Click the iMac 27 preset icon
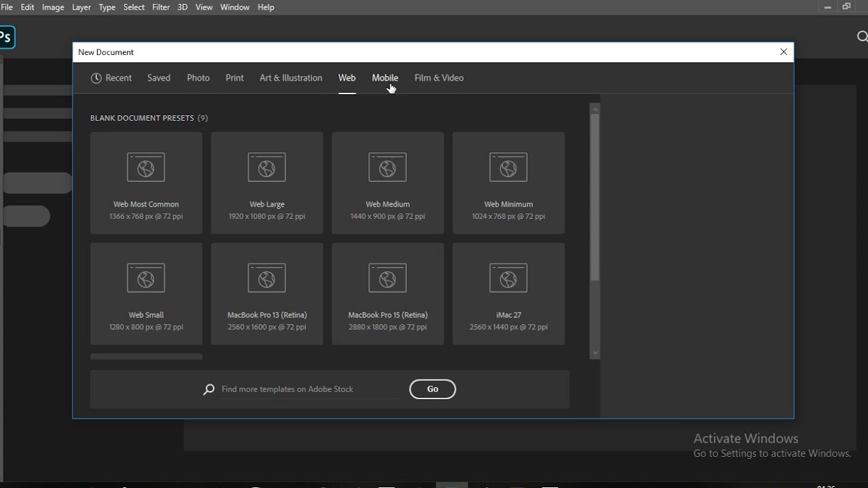 click(508, 278)
